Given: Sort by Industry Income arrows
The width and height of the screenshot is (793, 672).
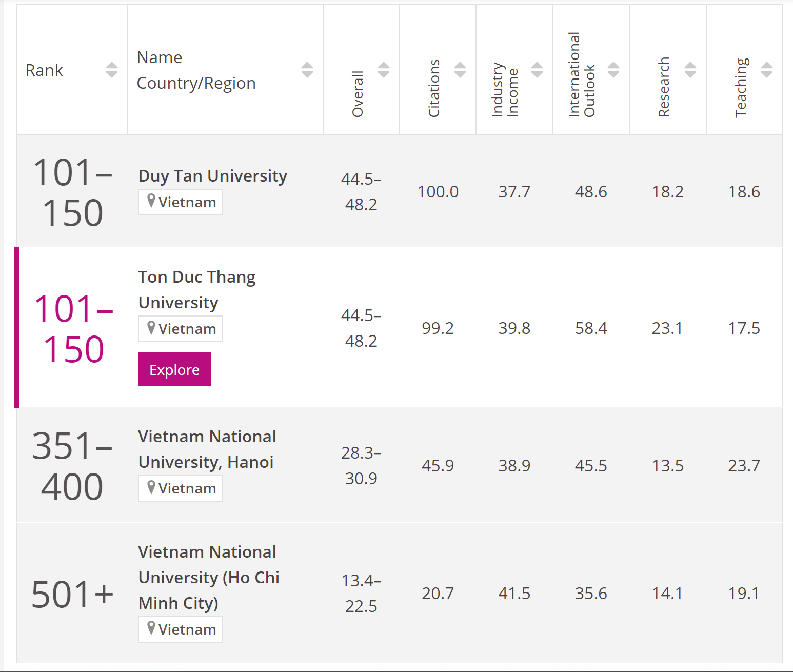Looking at the screenshot, I should [537, 70].
